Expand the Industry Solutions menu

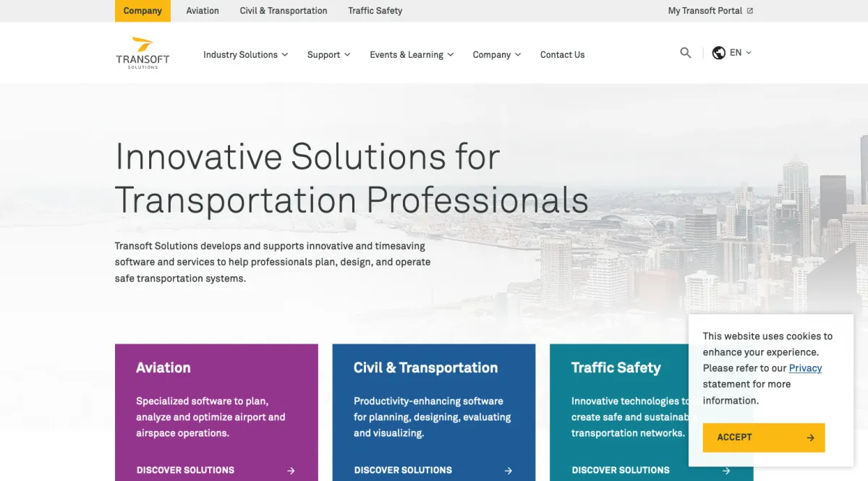[x=246, y=55]
